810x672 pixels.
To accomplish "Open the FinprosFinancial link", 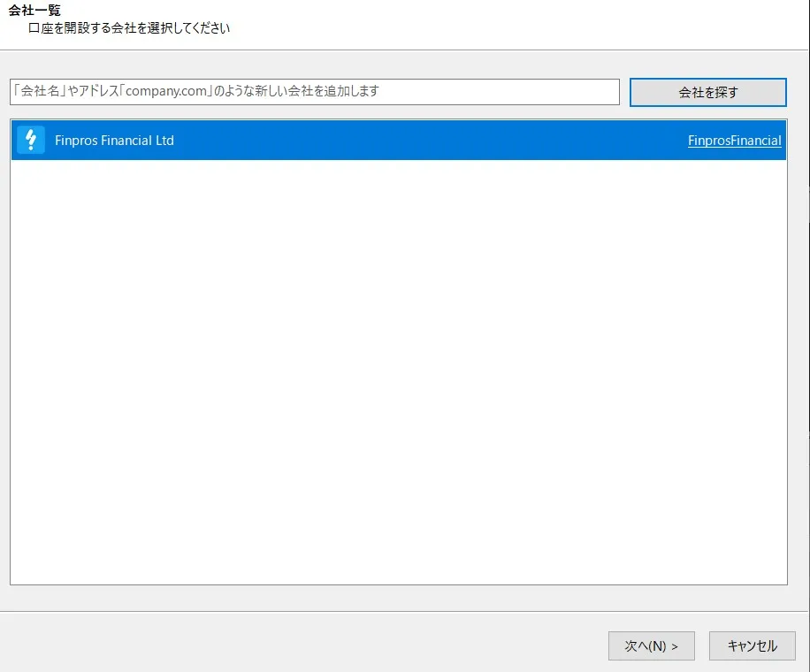I will (x=734, y=141).
